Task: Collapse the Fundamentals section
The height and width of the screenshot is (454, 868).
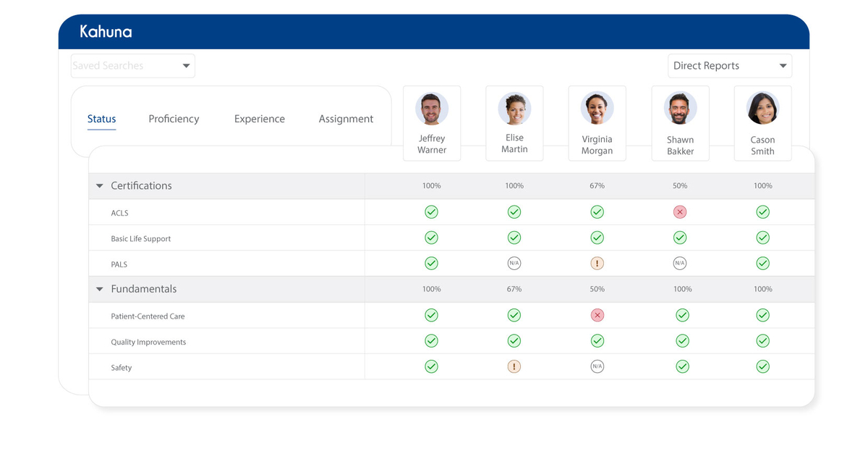Action: pos(99,288)
